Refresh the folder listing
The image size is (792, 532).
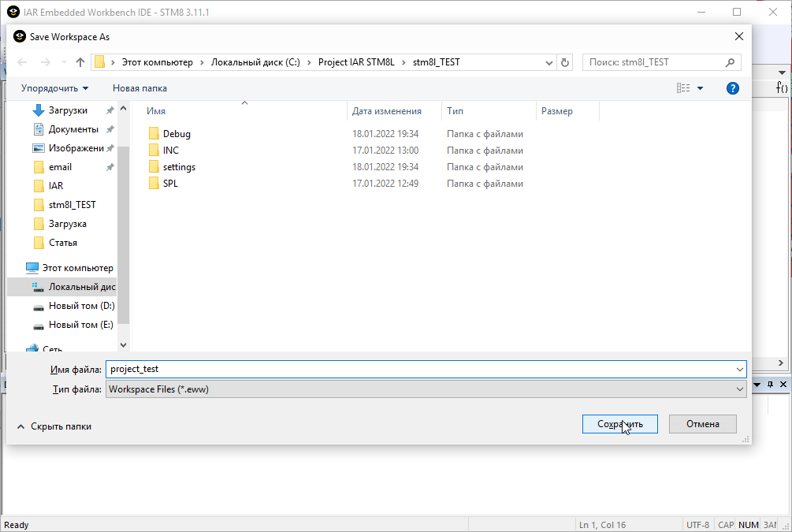tap(565, 62)
